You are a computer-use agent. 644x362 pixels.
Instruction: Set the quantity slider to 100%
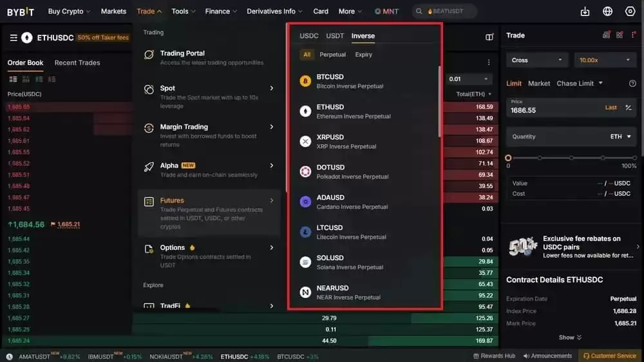634,158
